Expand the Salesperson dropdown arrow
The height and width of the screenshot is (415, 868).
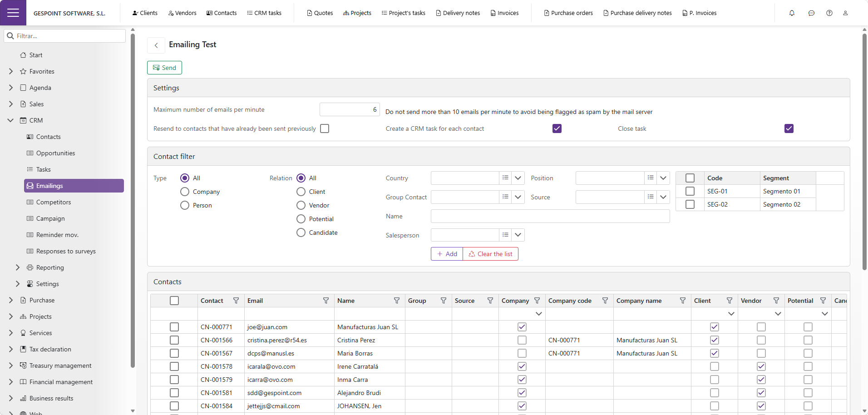pos(518,235)
